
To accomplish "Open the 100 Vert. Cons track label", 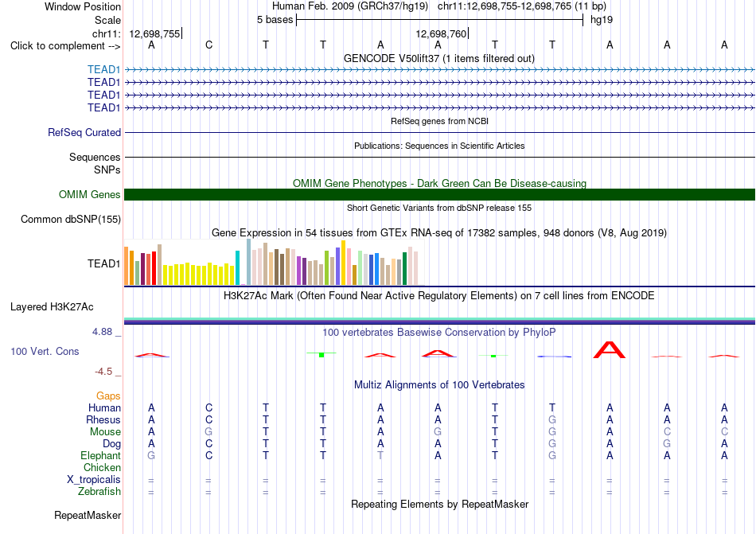I will [x=45, y=351].
